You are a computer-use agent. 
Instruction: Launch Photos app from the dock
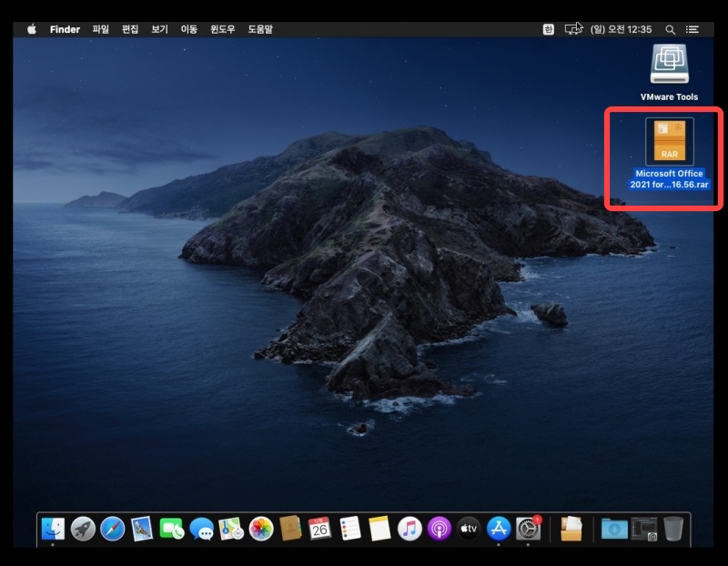tap(261, 529)
